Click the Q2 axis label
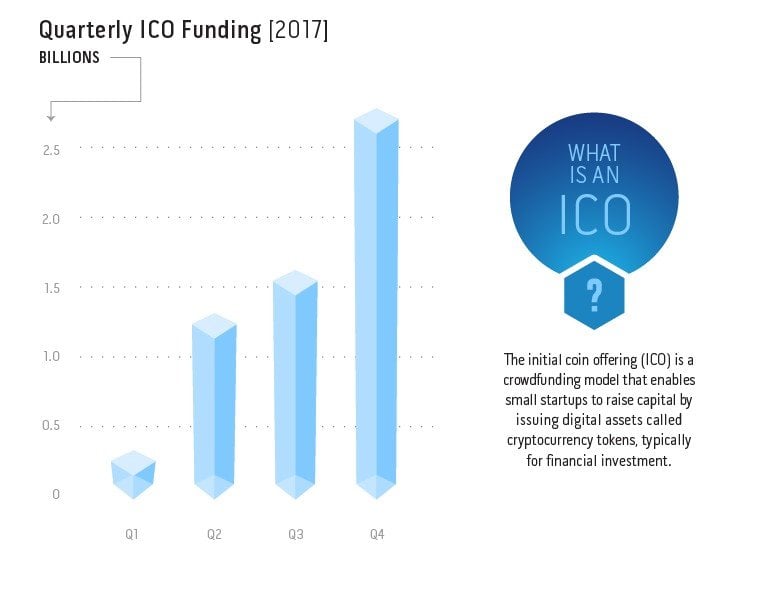Viewport: 762px width, 589px height. pyautogui.click(x=214, y=535)
